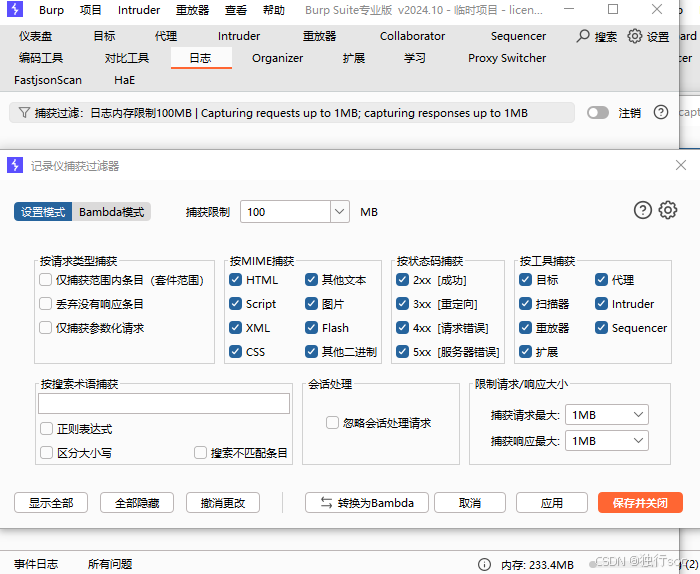Open the help icon beside the 注销 toggle

(x=661, y=112)
